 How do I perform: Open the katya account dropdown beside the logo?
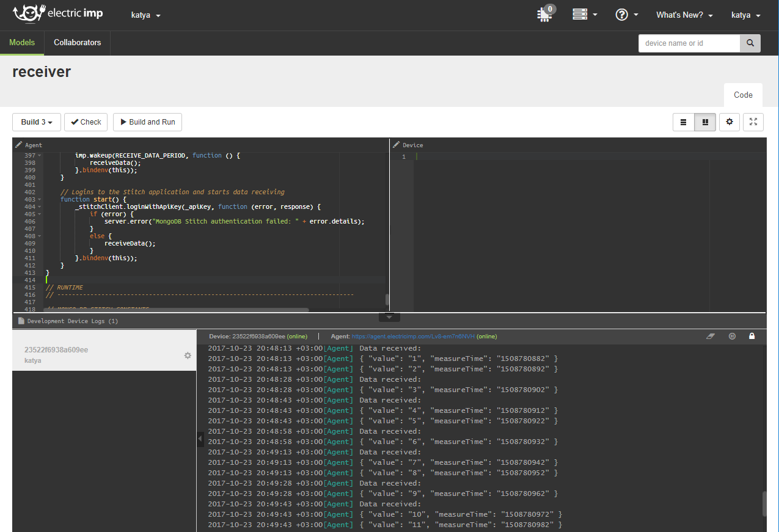click(x=146, y=15)
